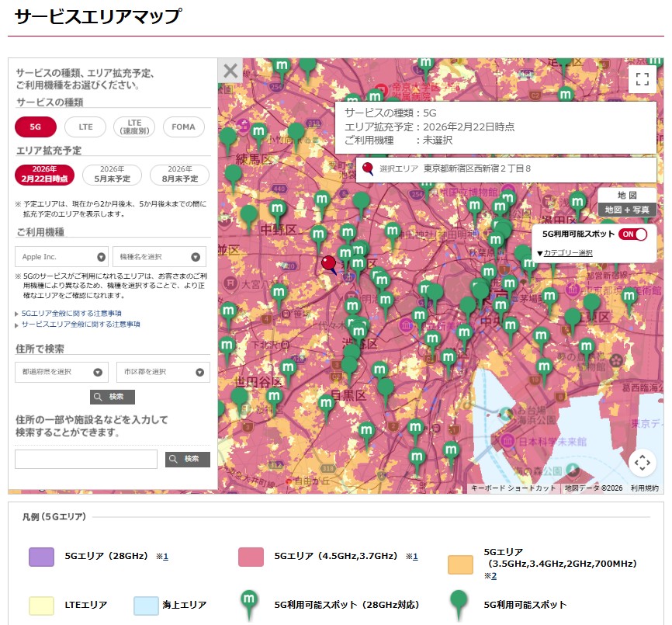Select the FOMA service type
Screen dimensions: 672x625
coord(184,127)
